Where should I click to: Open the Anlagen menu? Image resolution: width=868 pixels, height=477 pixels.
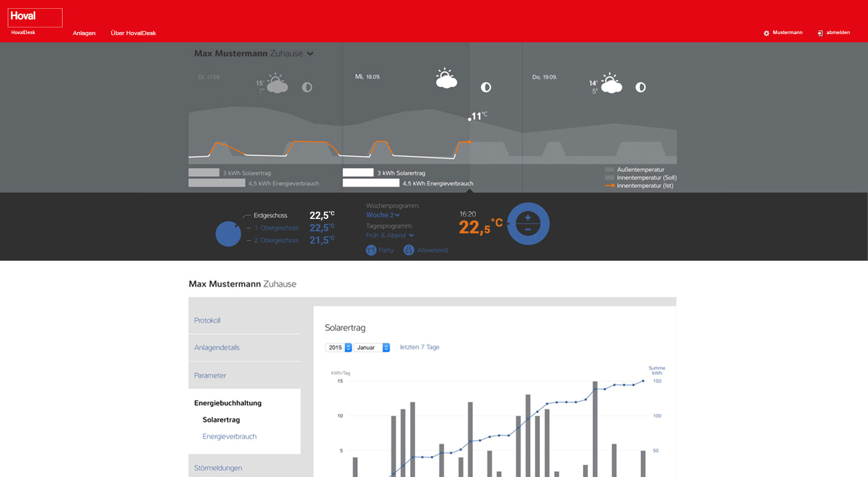point(84,33)
